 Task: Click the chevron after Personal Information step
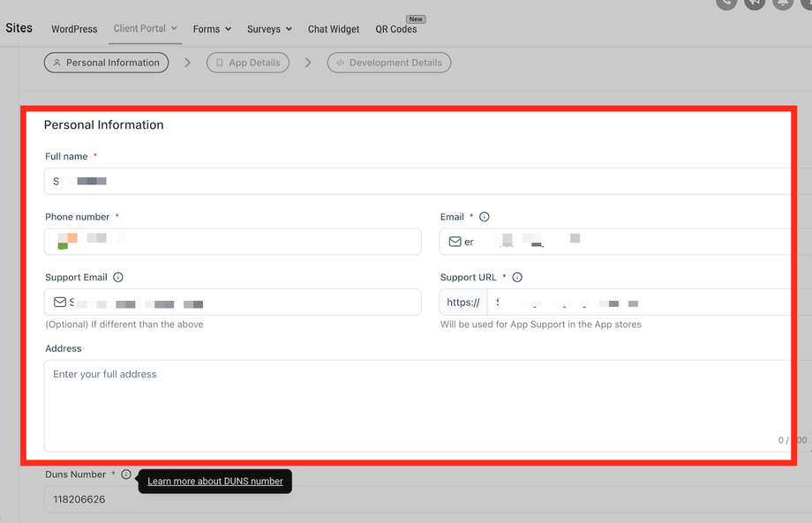tap(187, 63)
